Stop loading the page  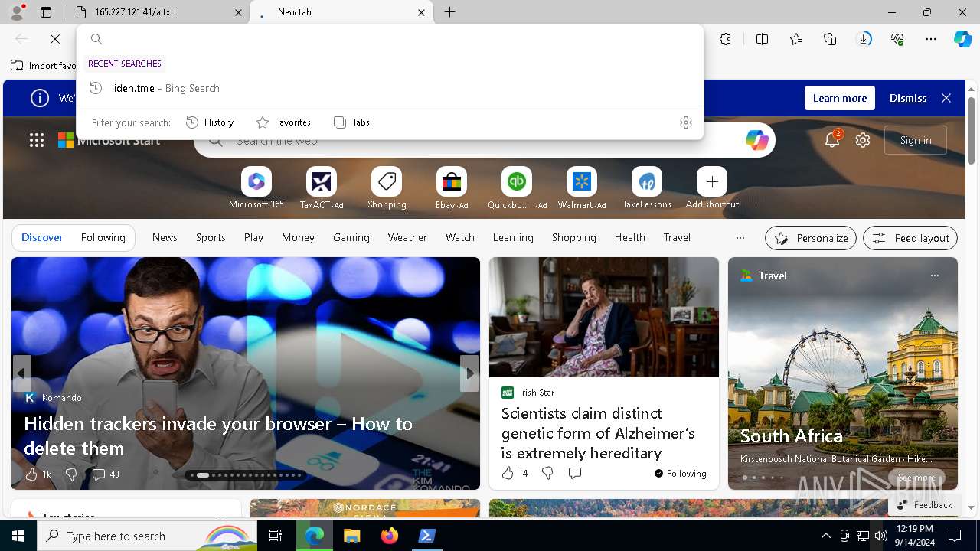pos(55,39)
